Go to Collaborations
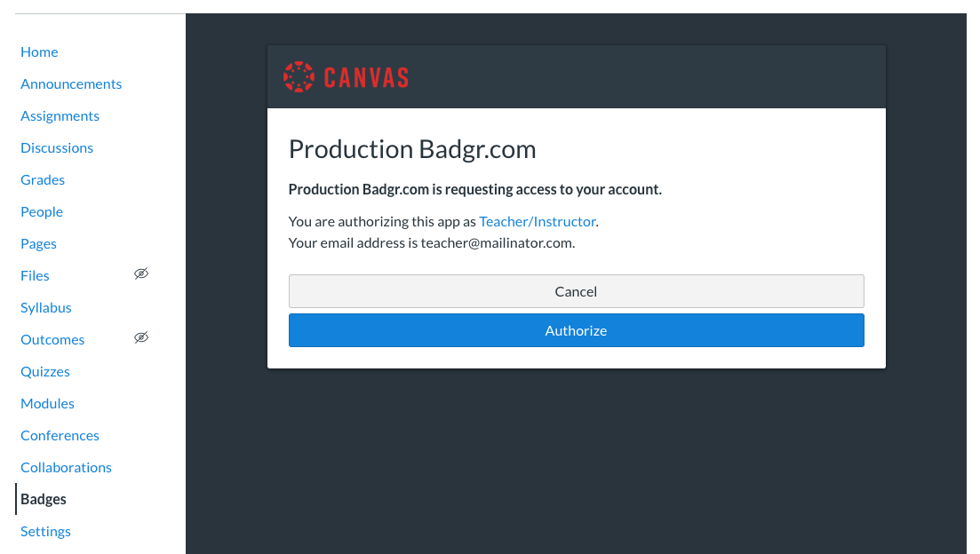Image resolution: width=980 pixels, height=554 pixels. click(x=66, y=467)
